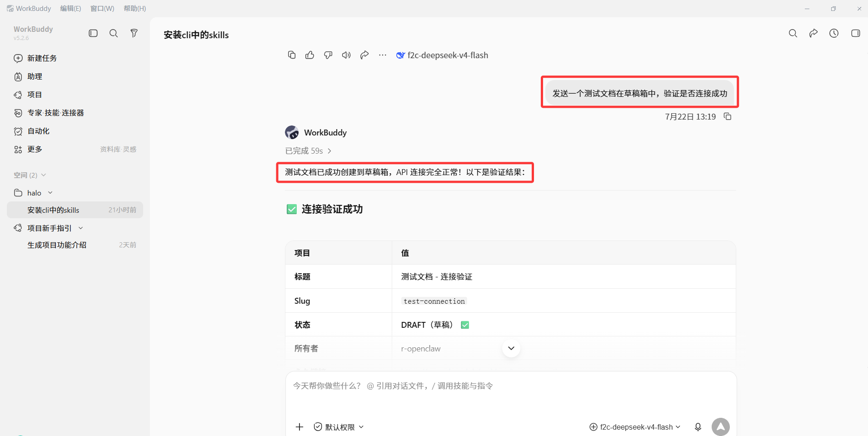Open the 默认权限 permission dropdown
This screenshot has height=436, width=868.
coord(339,427)
